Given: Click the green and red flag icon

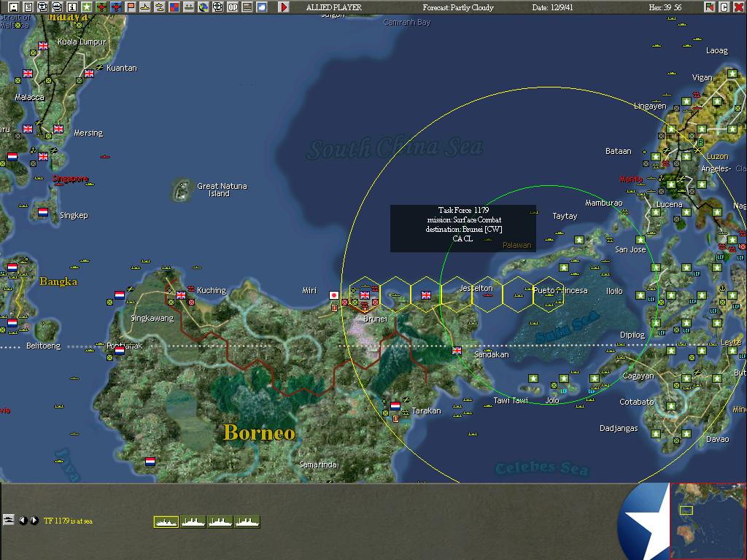Looking at the screenshot, I should 709,7.
